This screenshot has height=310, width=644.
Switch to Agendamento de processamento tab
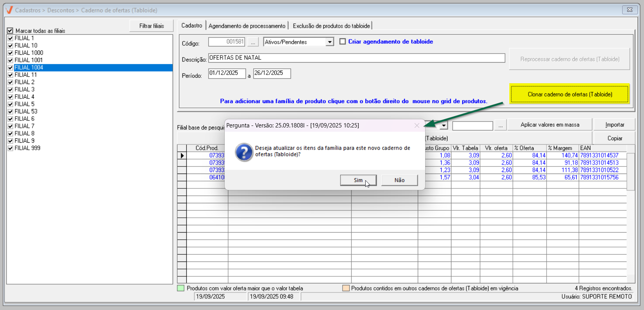click(x=247, y=26)
